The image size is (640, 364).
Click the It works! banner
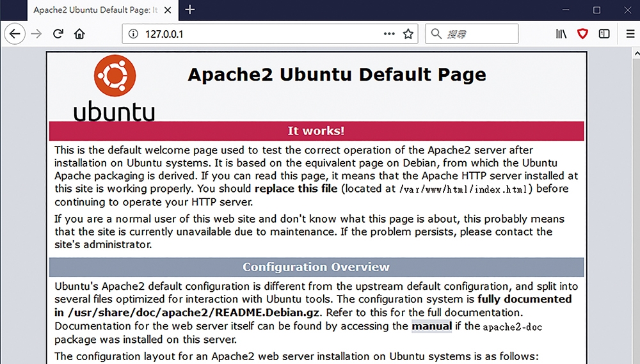click(316, 131)
